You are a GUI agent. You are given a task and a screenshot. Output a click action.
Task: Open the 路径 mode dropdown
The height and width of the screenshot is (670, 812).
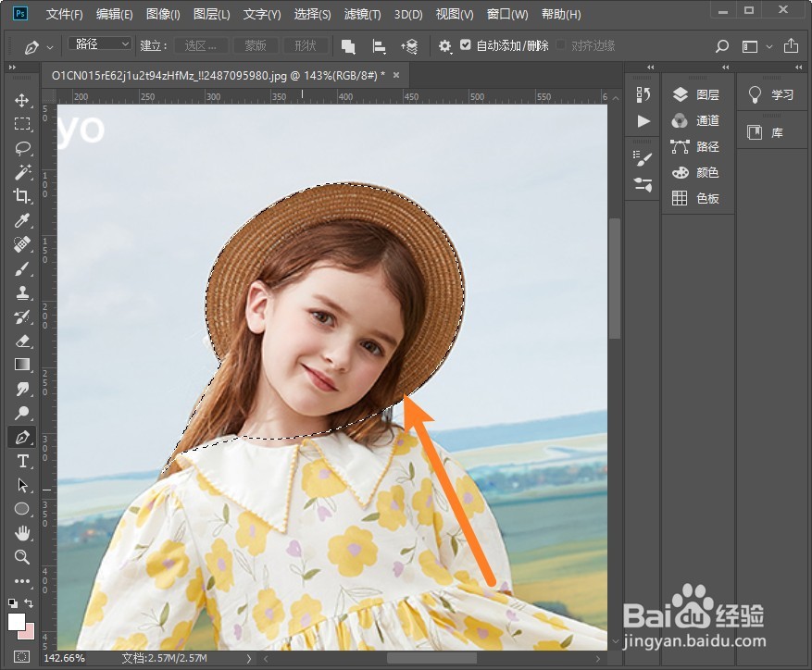(100, 44)
